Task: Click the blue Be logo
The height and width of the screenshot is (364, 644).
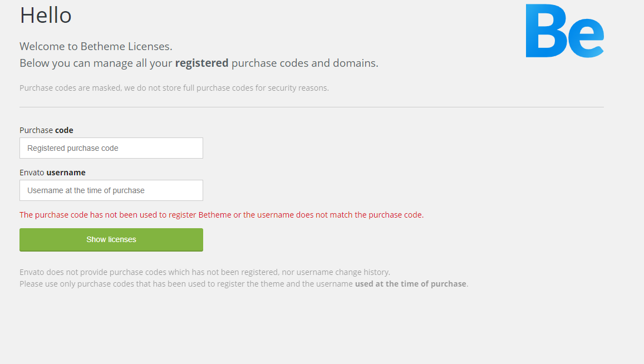Action: pos(564,31)
